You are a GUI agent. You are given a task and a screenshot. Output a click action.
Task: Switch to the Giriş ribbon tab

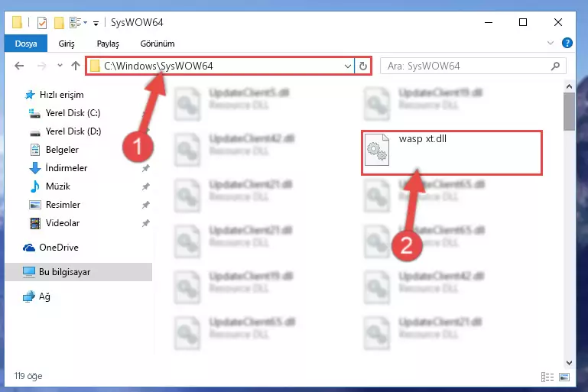pyautogui.click(x=67, y=44)
